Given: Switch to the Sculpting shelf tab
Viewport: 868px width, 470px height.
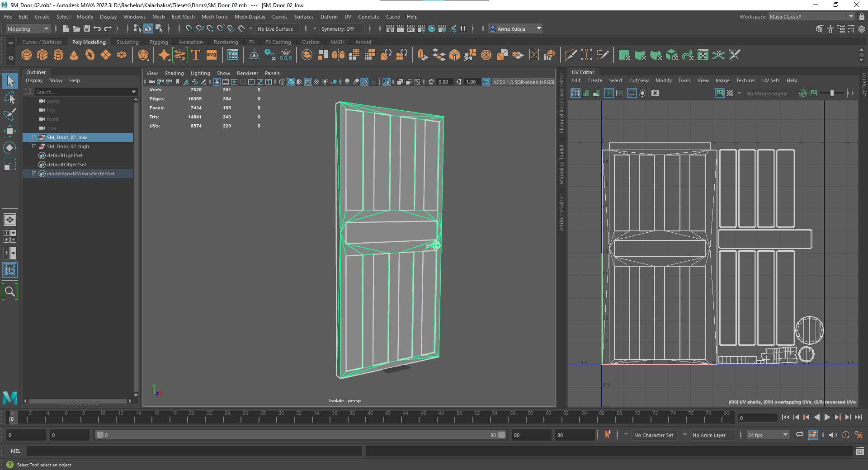Looking at the screenshot, I should 127,42.
